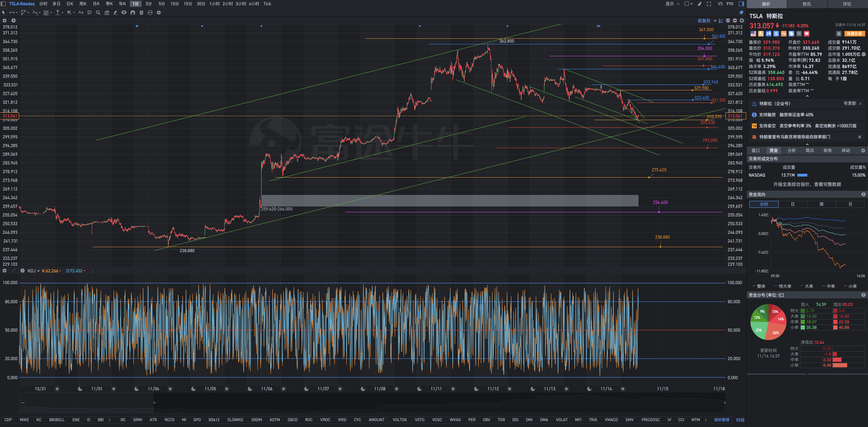868x427 pixels.
Task: Click the pin icon above chart
Action: click(x=741, y=12)
